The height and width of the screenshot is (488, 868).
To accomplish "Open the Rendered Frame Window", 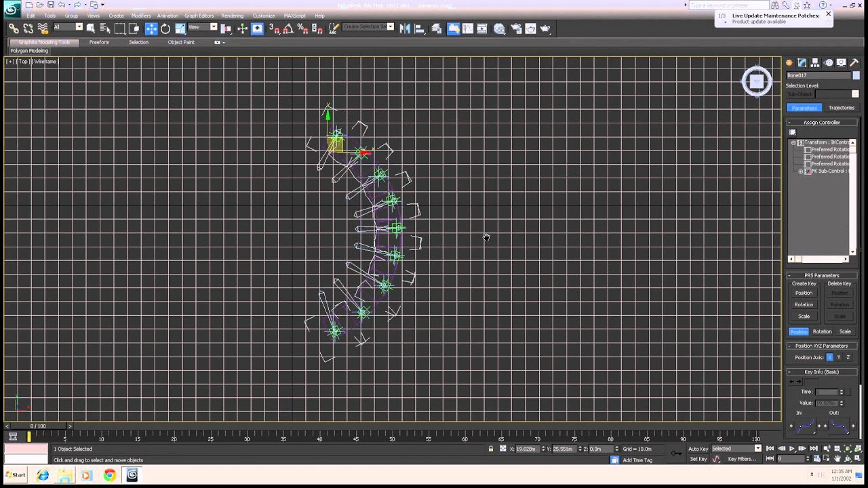I will click(x=531, y=28).
